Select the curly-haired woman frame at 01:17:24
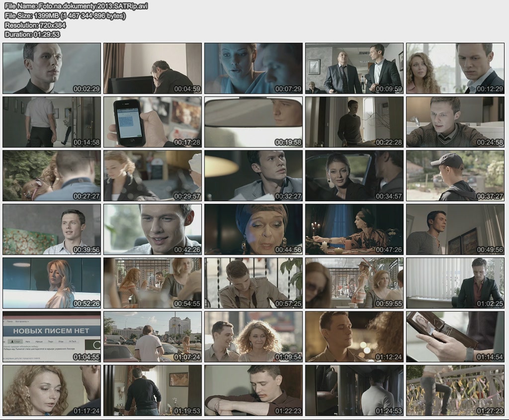 click(52, 390)
